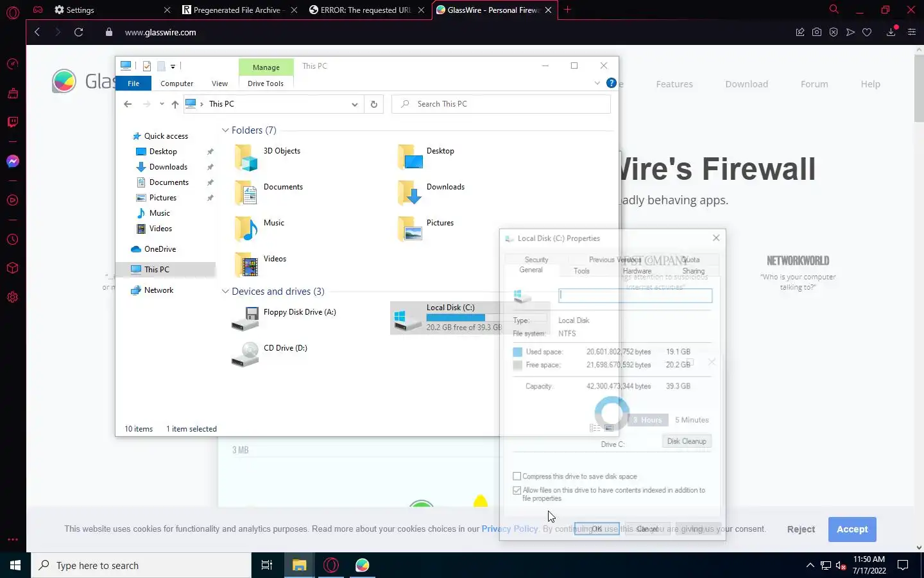Toggle Allow files to be indexed checkbox
Viewport: 924px width, 578px height.
517,490
